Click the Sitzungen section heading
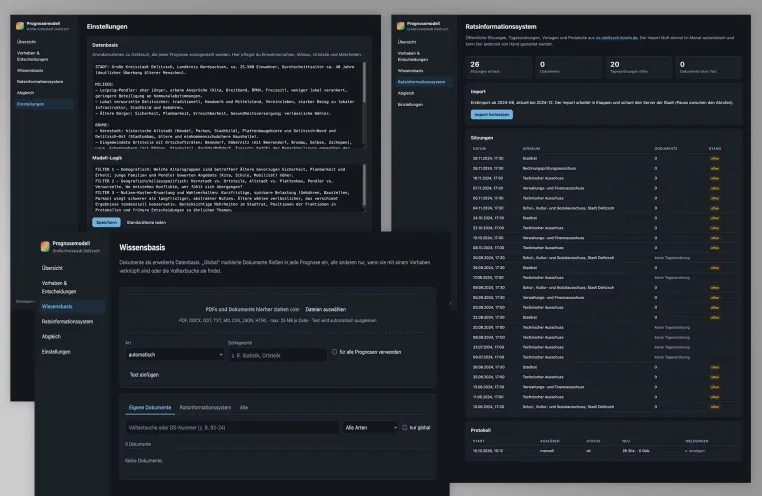Image resolution: width=762 pixels, height=496 pixels. 482,138
